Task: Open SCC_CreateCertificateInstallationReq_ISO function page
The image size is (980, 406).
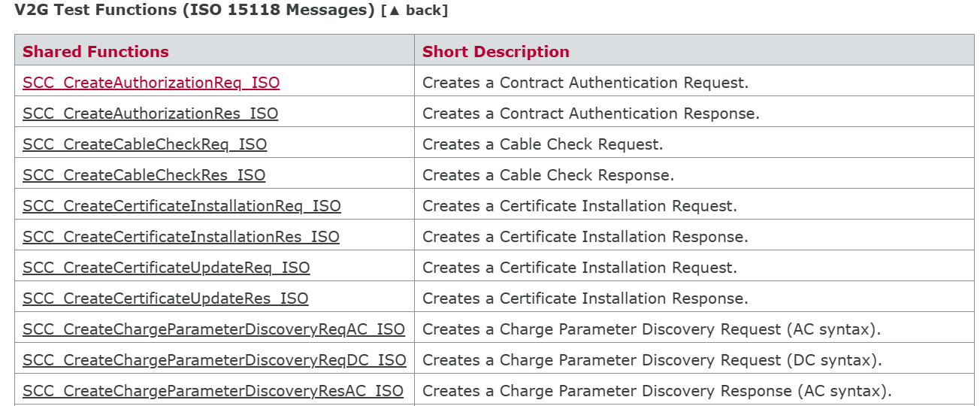Action: click(x=182, y=206)
